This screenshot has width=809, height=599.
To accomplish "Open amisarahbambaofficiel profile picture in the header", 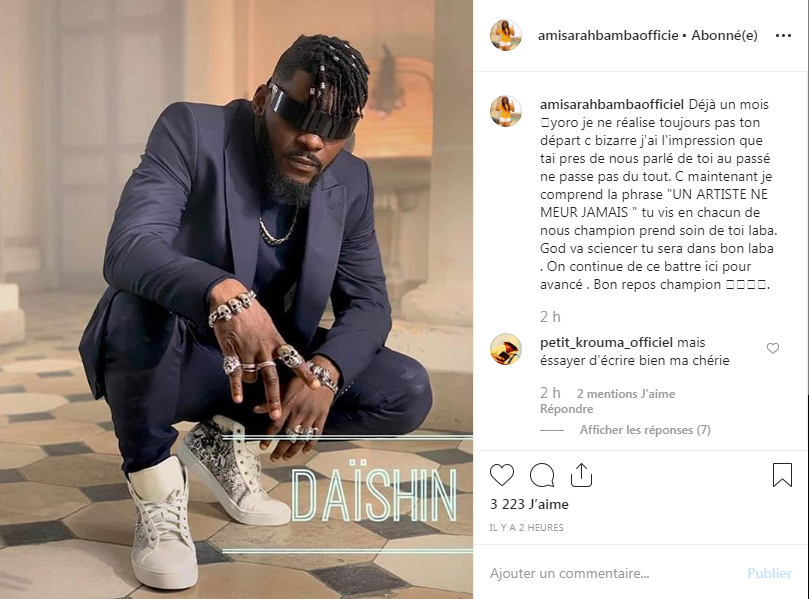I will coord(506,36).
